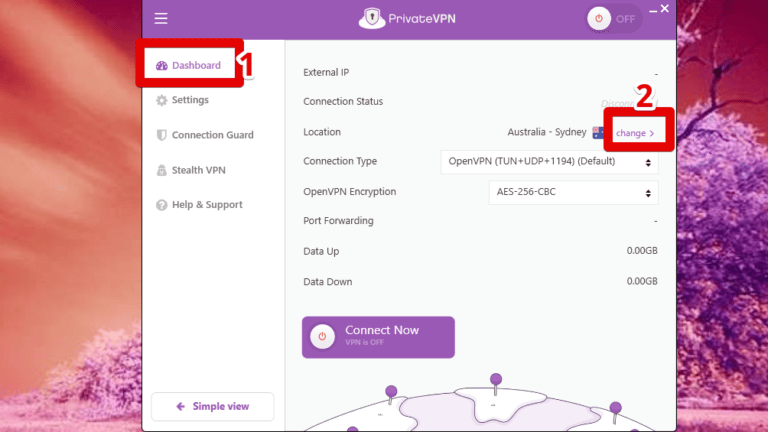Viewport: 768px width, 432px height.
Task: Open Connection Guard section
Action: coord(205,135)
